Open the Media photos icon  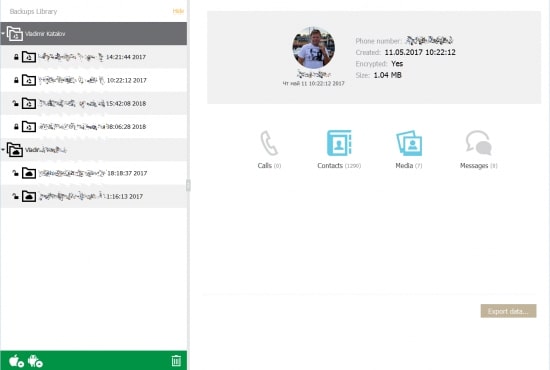click(x=409, y=143)
